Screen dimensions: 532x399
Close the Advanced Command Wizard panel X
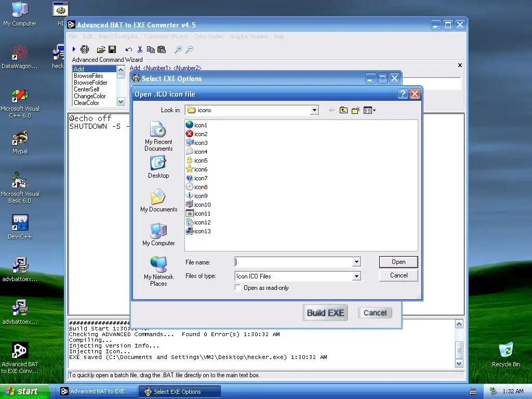460,65
